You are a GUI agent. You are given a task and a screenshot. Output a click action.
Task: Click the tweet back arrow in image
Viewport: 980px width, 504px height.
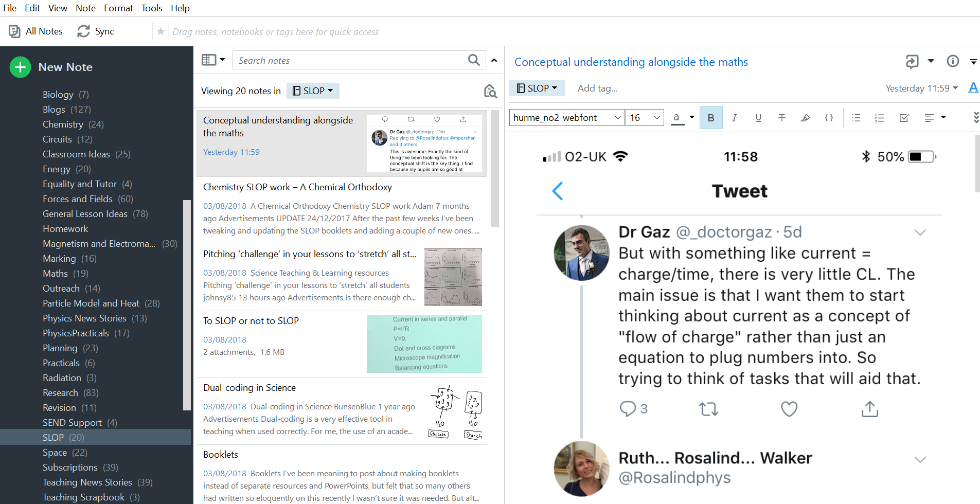(558, 191)
